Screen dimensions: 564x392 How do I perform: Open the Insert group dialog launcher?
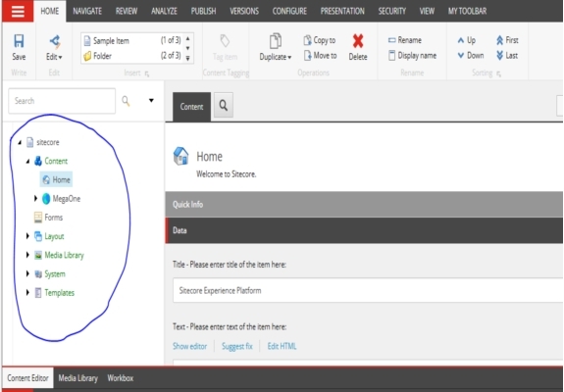(147, 73)
